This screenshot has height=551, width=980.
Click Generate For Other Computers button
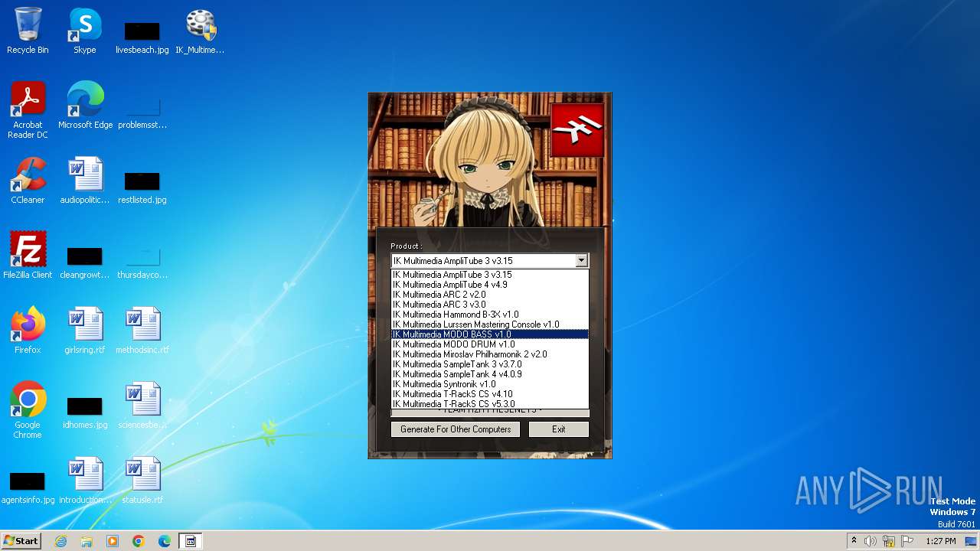click(456, 429)
